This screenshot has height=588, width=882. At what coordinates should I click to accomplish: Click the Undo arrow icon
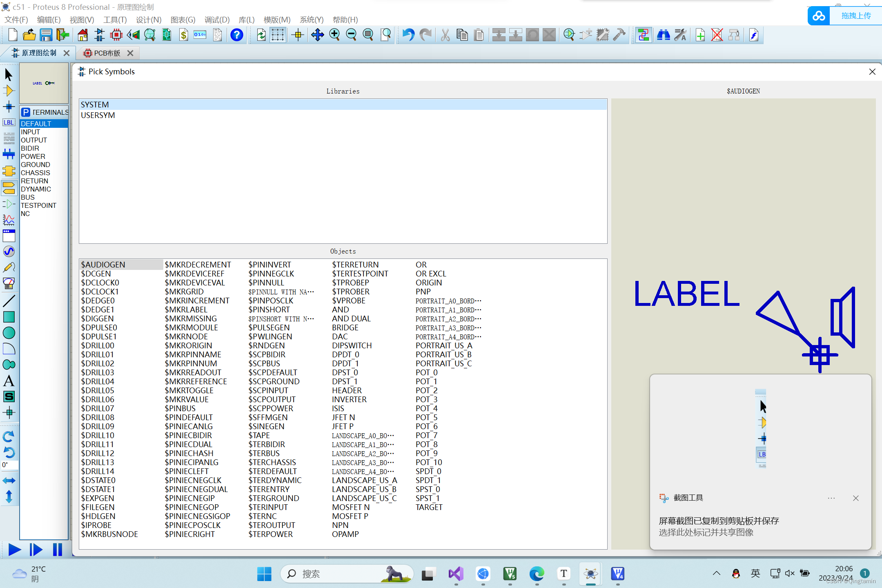(x=408, y=35)
